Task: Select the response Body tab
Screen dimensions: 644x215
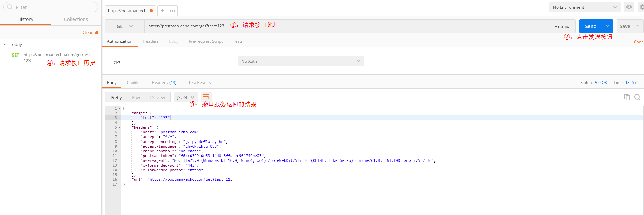Action: (112, 83)
